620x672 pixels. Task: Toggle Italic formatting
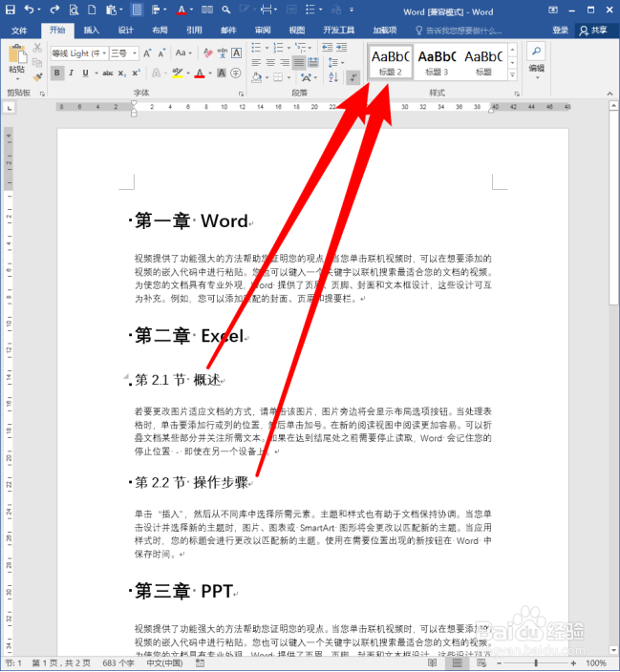(x=72, y=73)
